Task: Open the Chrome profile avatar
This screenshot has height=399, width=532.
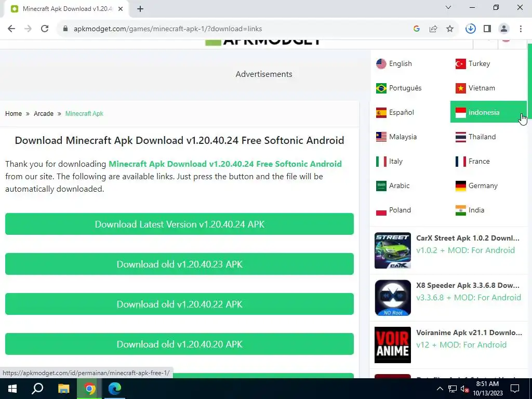Action: [x=504, y=29]
